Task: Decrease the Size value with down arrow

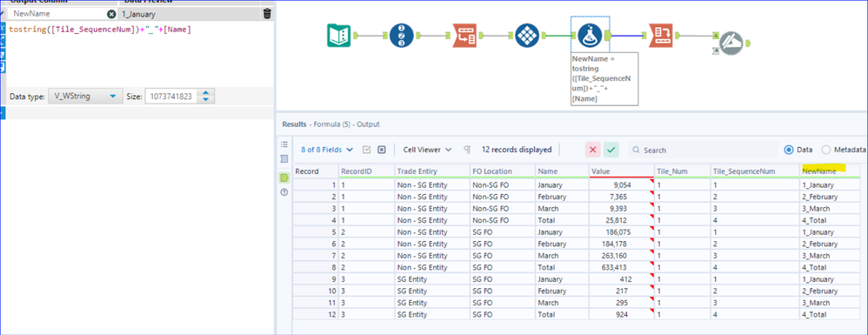Action: [x=206, y=100]
